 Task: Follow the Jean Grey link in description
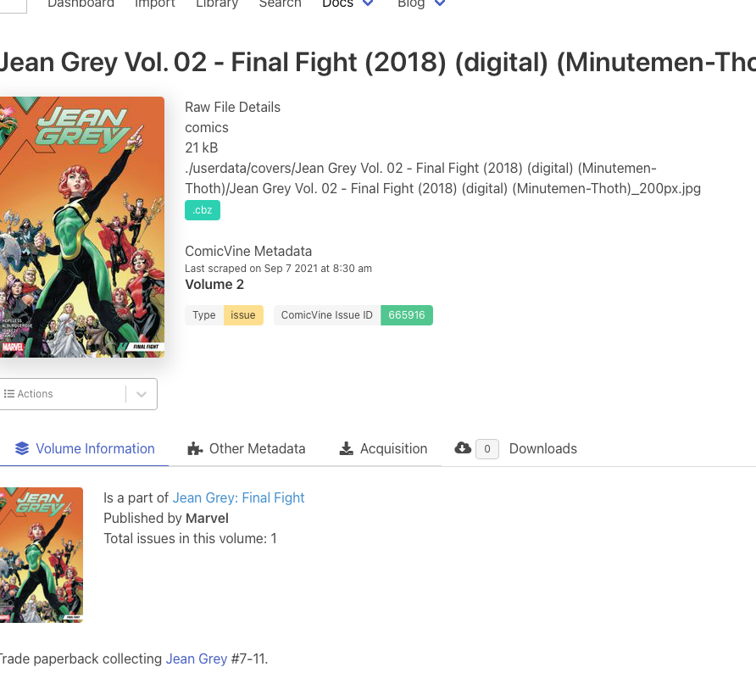[197, 658]
